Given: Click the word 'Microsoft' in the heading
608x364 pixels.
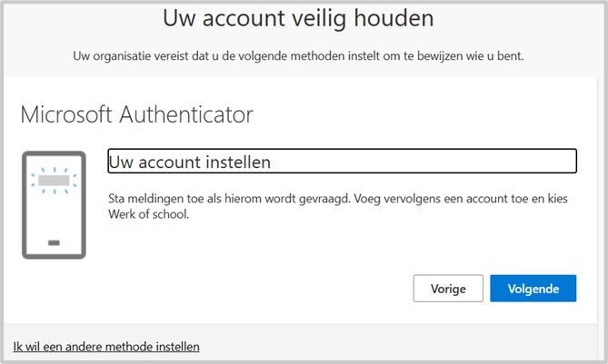Looking at the screenshot, I should pos(66,114).
